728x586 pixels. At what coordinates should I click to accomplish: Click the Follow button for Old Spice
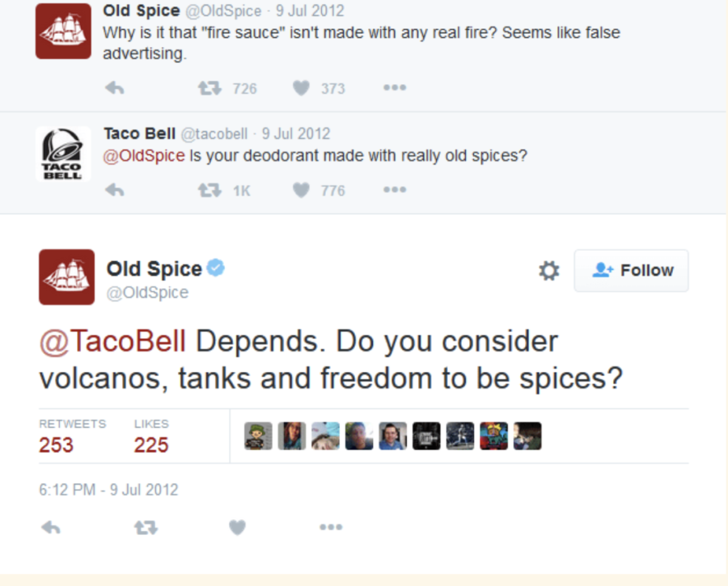coord(631,271)
